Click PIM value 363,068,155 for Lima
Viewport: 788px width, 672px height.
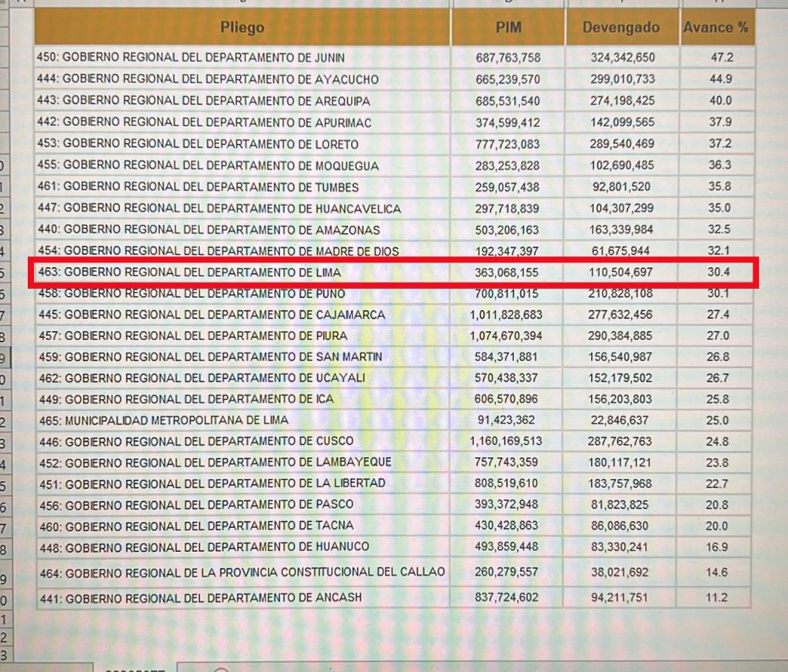click(508, 272)
